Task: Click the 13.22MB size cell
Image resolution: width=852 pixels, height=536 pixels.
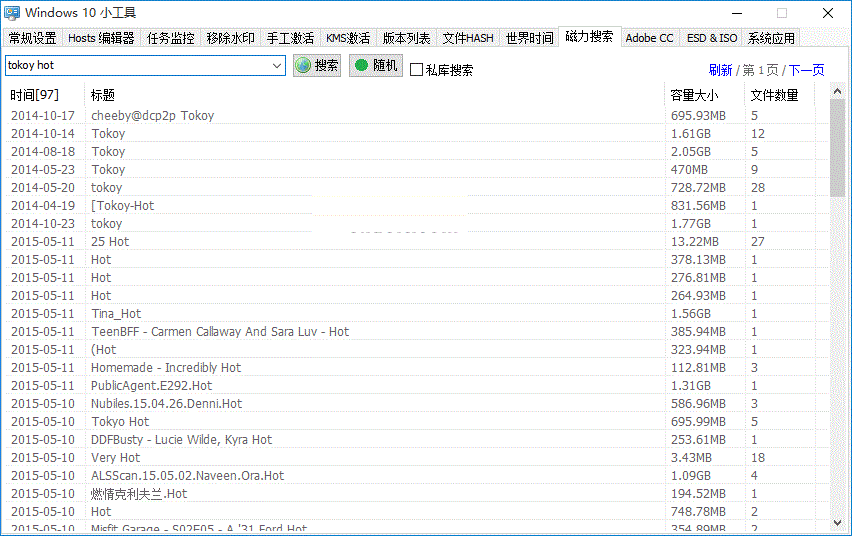Action: pos(694,241)
